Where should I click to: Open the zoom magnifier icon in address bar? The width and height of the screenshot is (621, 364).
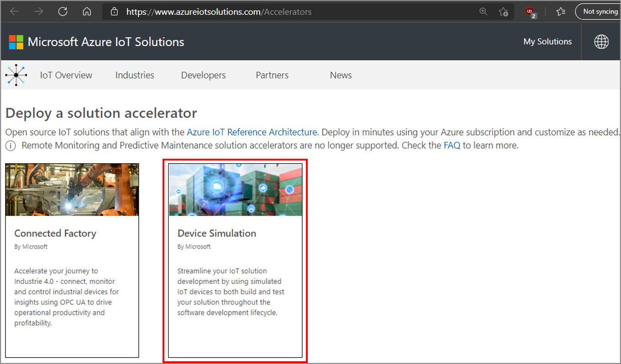point(483,11)
